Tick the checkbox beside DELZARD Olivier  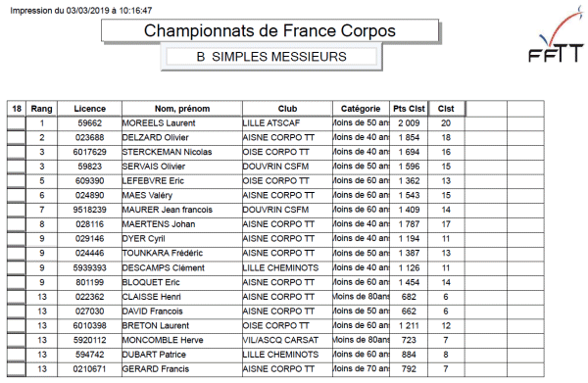(x=17, y=138)
